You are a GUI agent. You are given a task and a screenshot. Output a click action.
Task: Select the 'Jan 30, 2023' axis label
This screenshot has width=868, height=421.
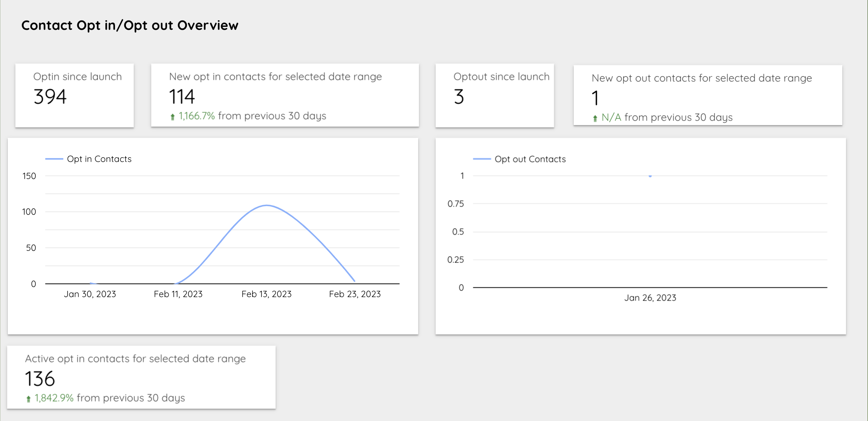tap(90, 294)
